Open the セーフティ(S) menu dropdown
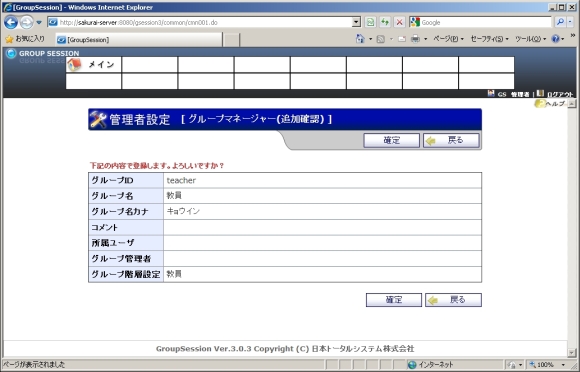Image resolution: width=580 pixels, height=372 pixels. click(489, 38)
